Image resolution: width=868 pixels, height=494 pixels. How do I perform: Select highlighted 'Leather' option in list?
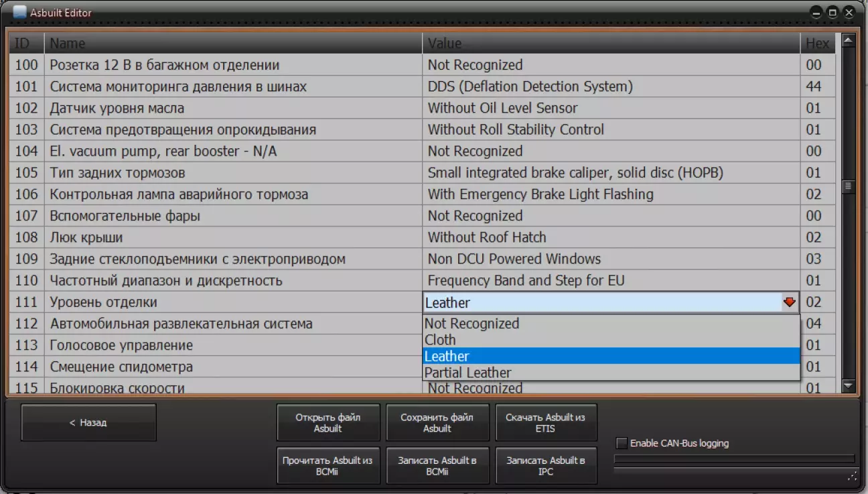click(x=447, y=357)
